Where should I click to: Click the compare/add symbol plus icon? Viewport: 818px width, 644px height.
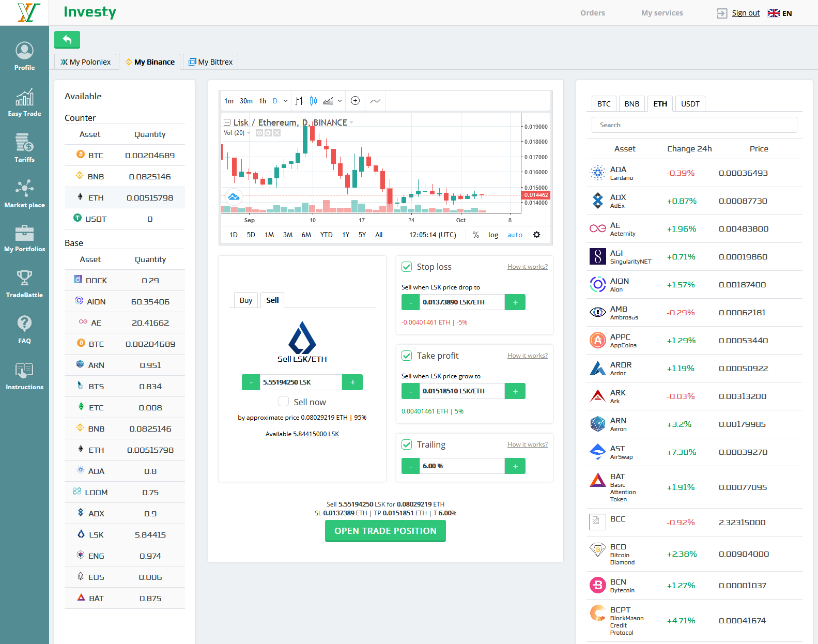tap(355, 101)
